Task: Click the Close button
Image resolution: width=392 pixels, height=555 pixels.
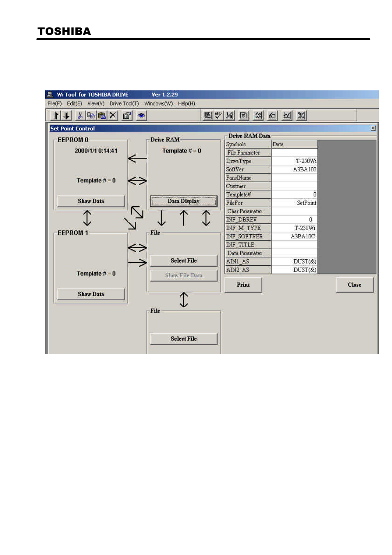Action: coord(355,285)
